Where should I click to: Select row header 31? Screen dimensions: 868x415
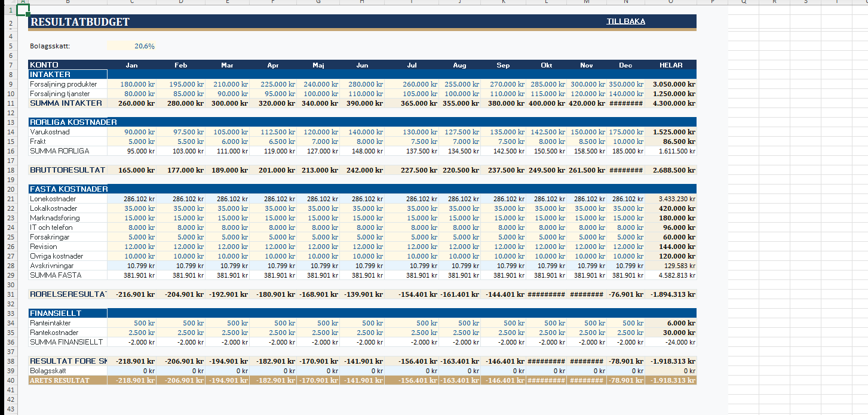point(10,294)
